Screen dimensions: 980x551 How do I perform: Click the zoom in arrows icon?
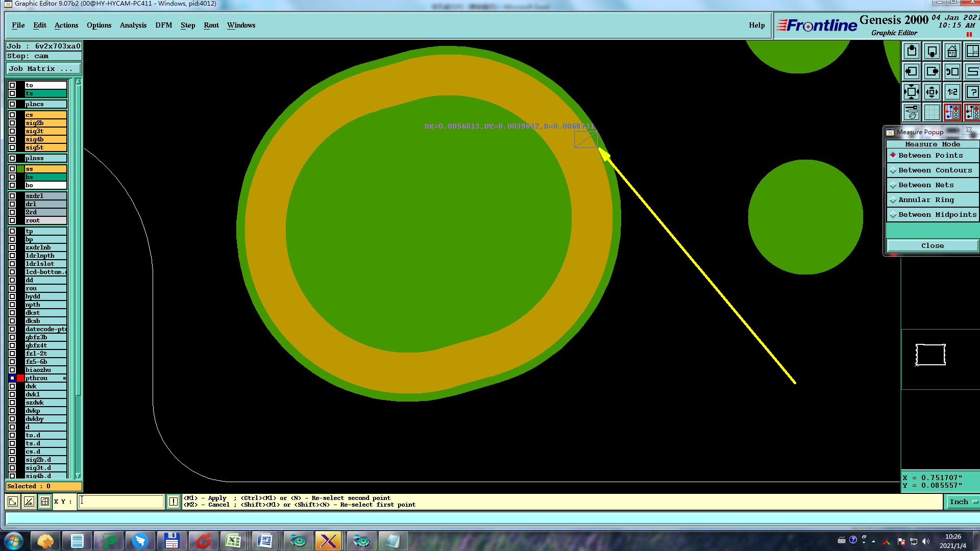coord(912,92)
